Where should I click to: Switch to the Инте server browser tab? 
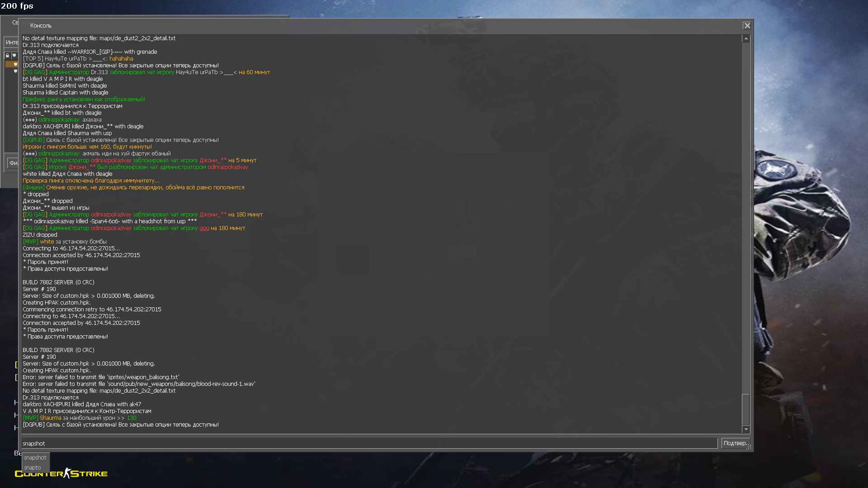click(12, 42)
